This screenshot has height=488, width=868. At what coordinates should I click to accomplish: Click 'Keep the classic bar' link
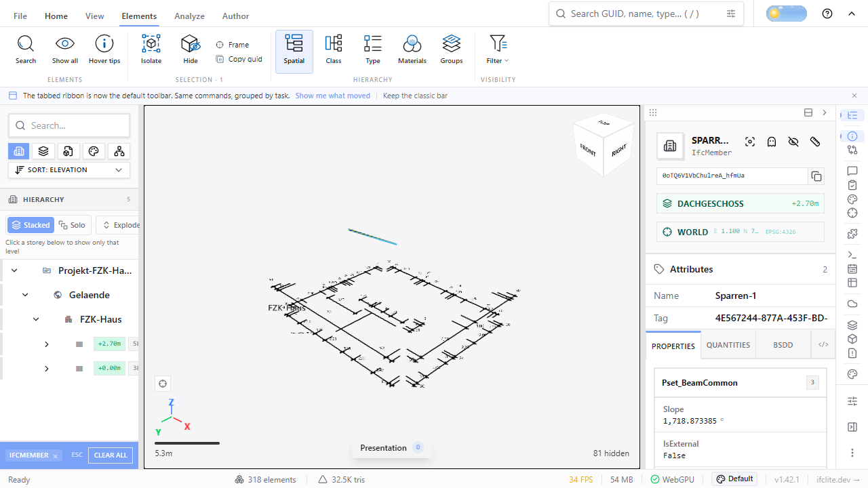point(415,96)
